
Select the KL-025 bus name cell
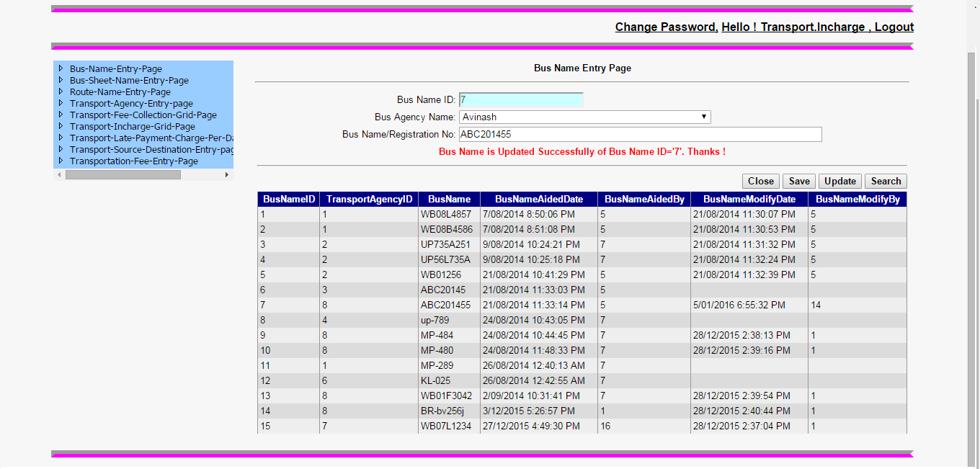coord(449,381)
